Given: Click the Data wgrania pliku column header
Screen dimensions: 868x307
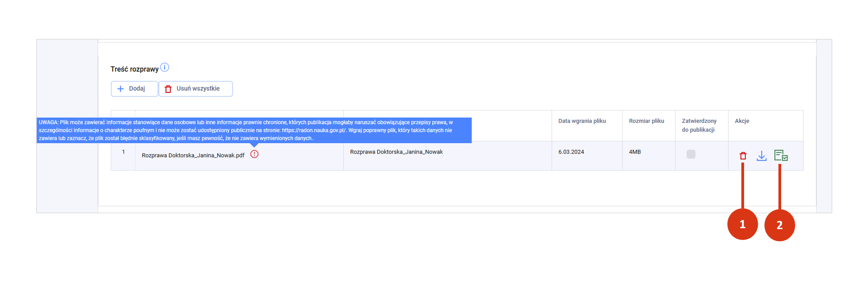Looking at the screenshot, I should [582, 121].
